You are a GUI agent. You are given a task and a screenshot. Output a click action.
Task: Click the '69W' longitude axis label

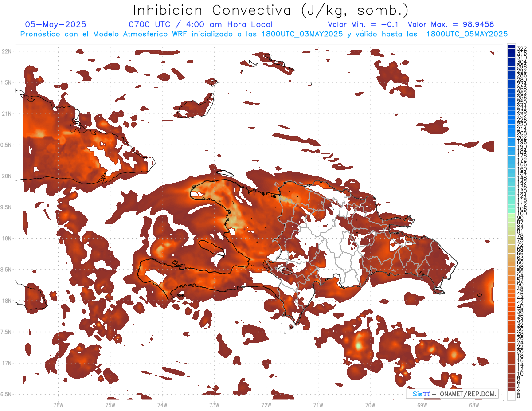pos(422,405)
